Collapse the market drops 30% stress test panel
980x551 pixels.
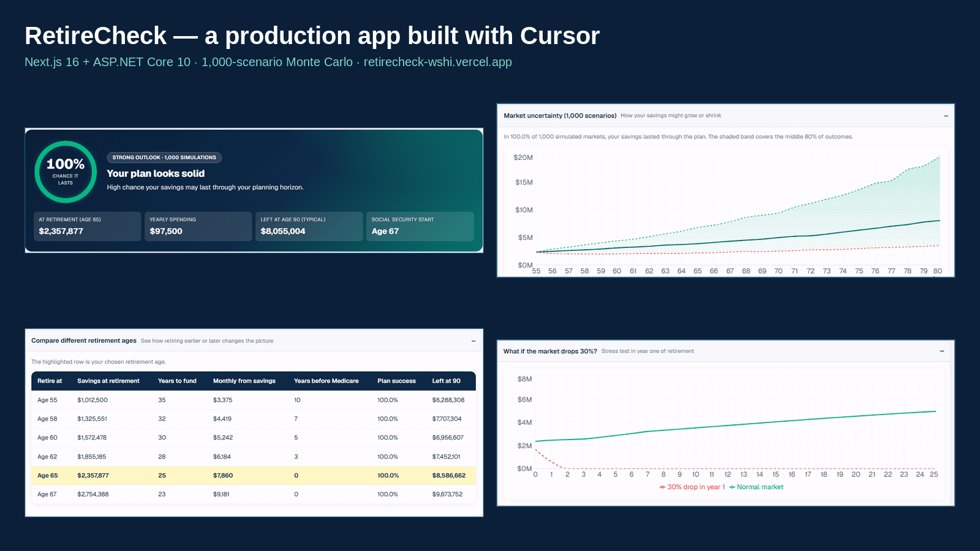pos(942,351)
